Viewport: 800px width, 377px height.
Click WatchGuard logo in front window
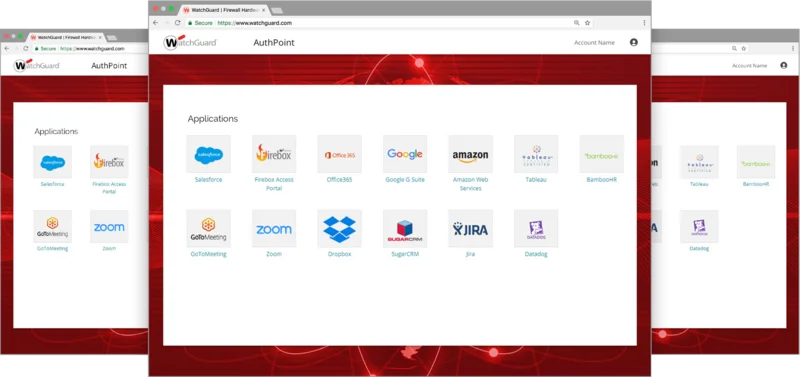point(190,42)
